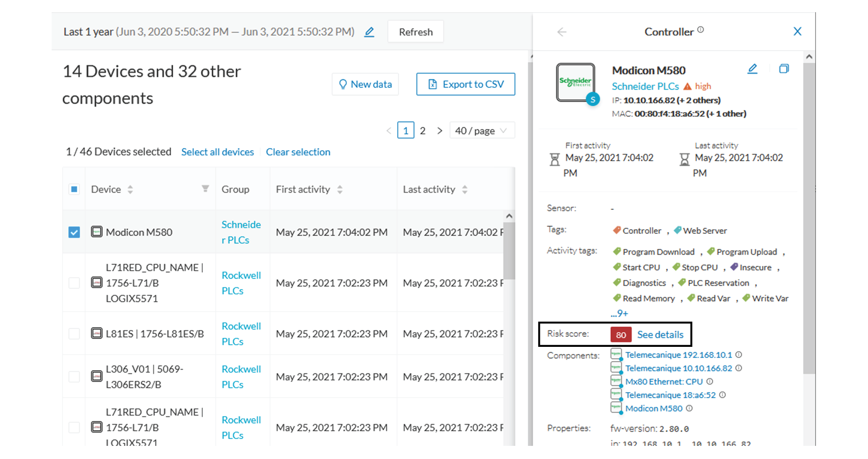Click the device icon beside L306_V01 row

tap(96, 376)
